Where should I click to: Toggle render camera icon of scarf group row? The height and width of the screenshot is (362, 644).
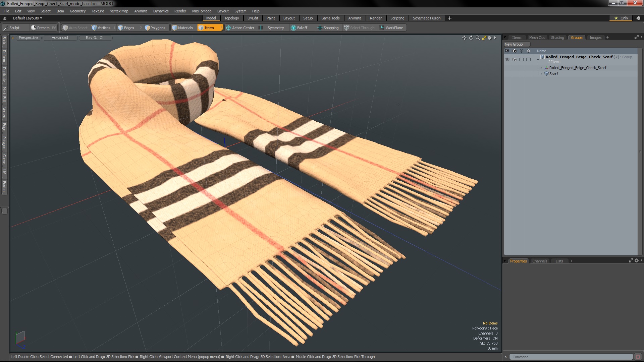tap(514, 59)
